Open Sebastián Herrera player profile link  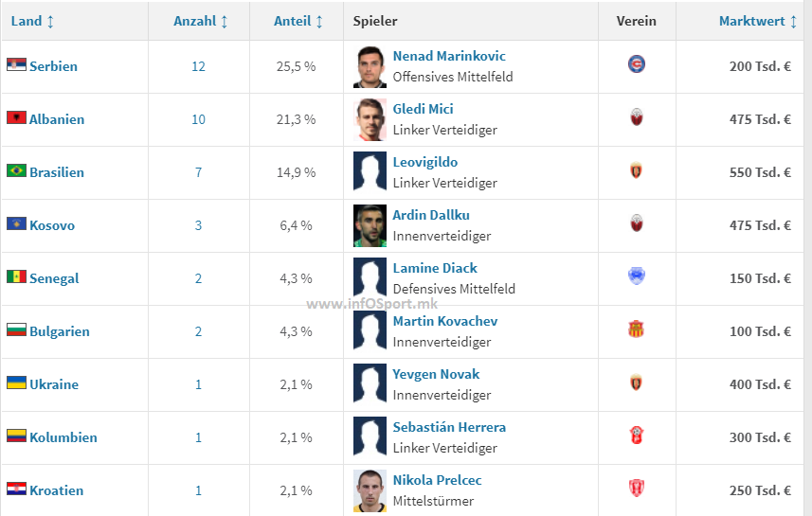point(449,427)
